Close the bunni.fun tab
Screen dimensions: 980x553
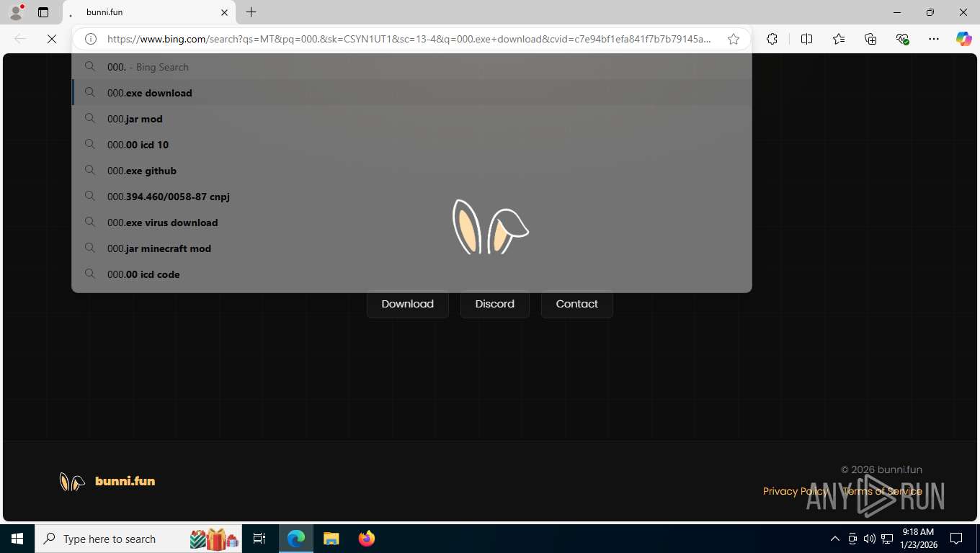click(225, 12)
